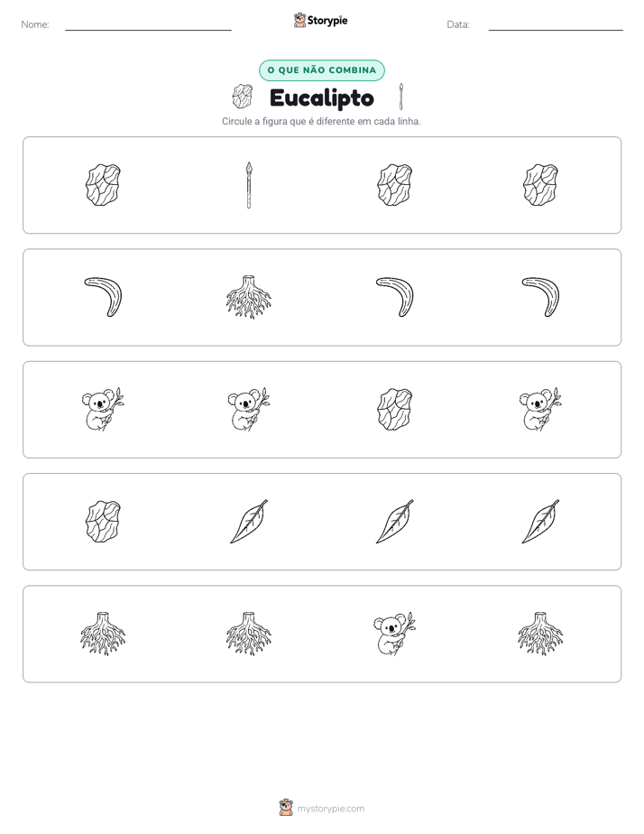The width and height of the screenshot is (644, 834).
Task: Click the last bark picture in the first row
Action: point(540,185)
